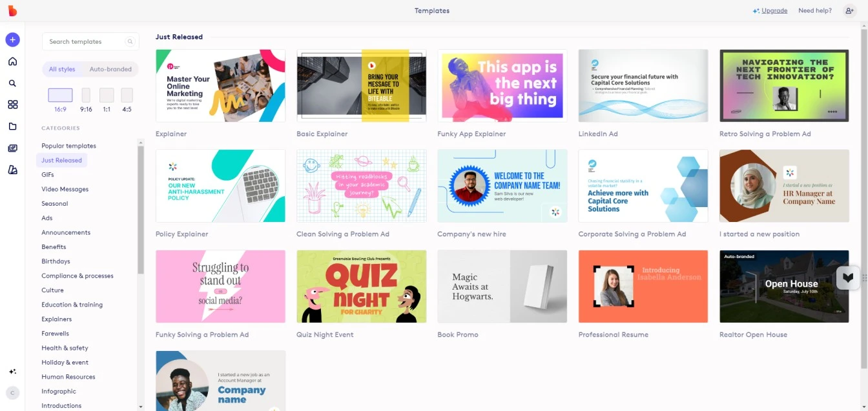Screen dimensions: 868x411
Task: Open Human Resources category
Action: coord(68,377)
